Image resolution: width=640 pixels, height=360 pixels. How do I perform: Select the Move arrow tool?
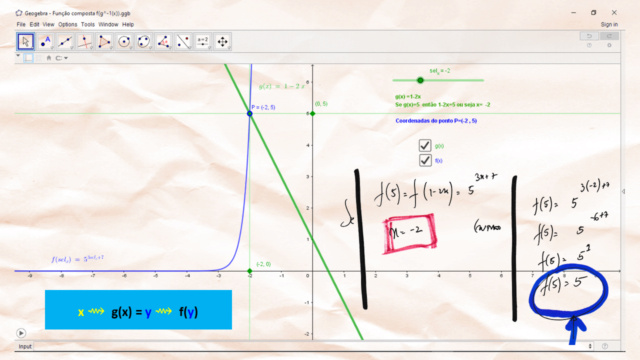[x=26, y=42]
